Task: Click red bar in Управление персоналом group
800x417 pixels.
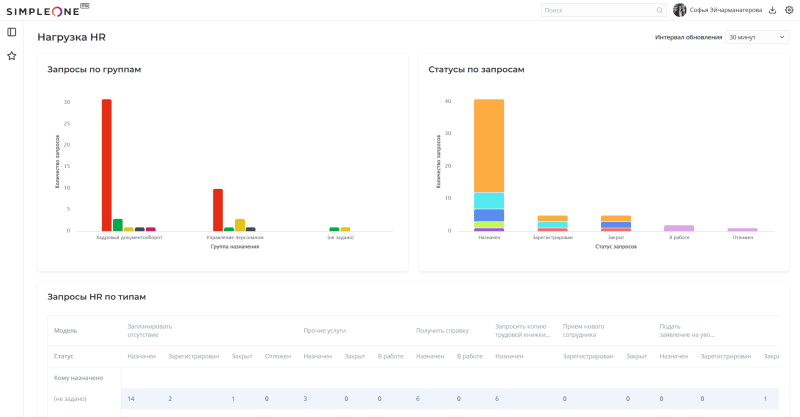Action: [218, 210]
